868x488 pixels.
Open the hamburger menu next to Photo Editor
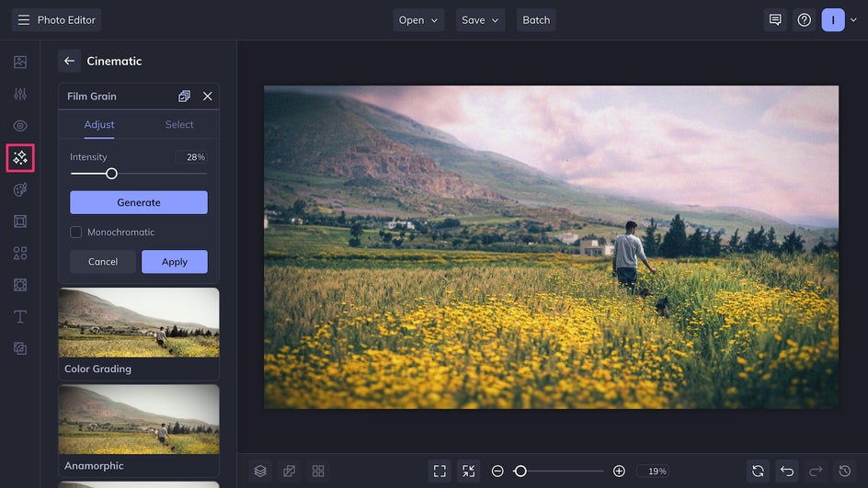pyautogui.click(x=23, y=20)
